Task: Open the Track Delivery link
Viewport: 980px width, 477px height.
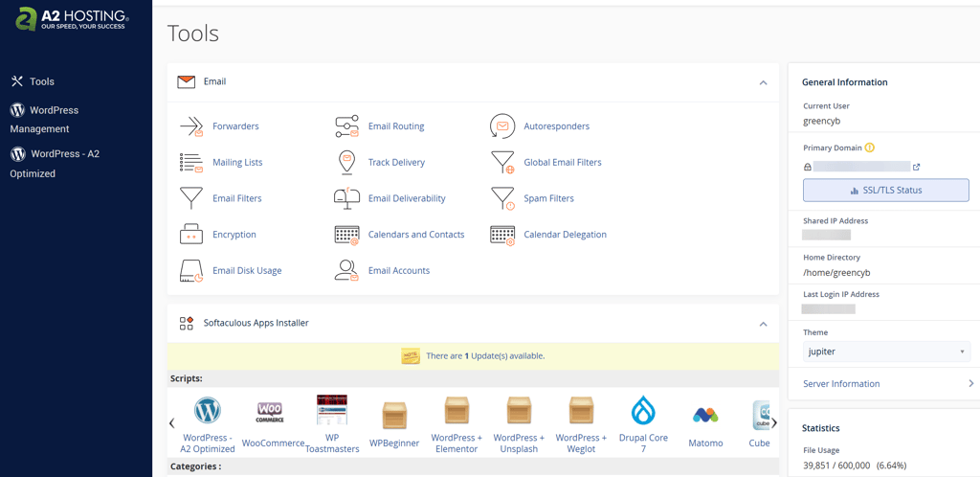Action: click(396, 163)
